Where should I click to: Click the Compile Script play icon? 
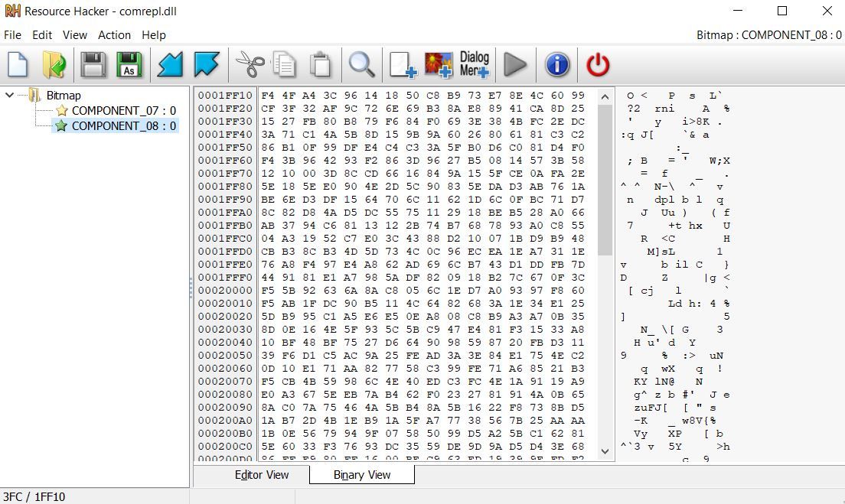pyautogui.click(x=516, y=65)
